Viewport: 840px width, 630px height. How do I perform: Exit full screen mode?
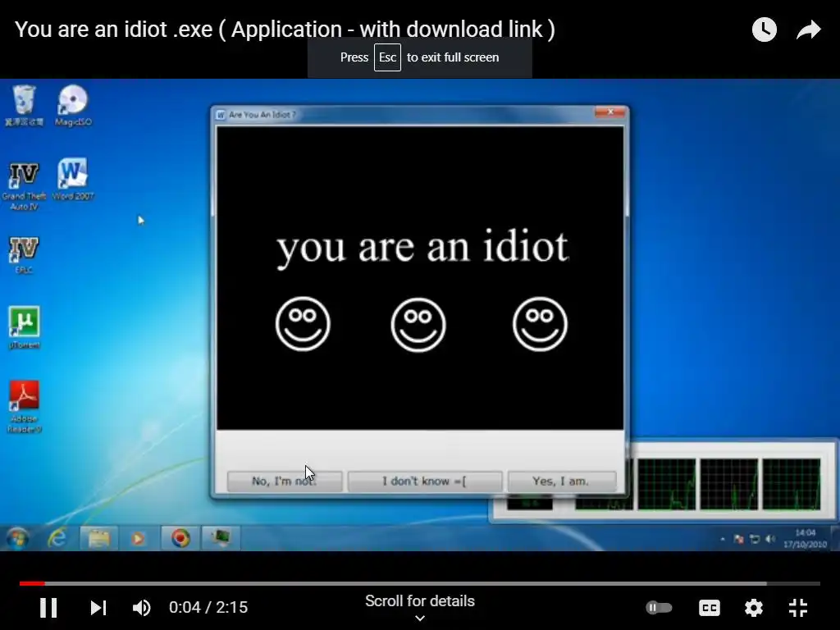[x=798, y=608]
